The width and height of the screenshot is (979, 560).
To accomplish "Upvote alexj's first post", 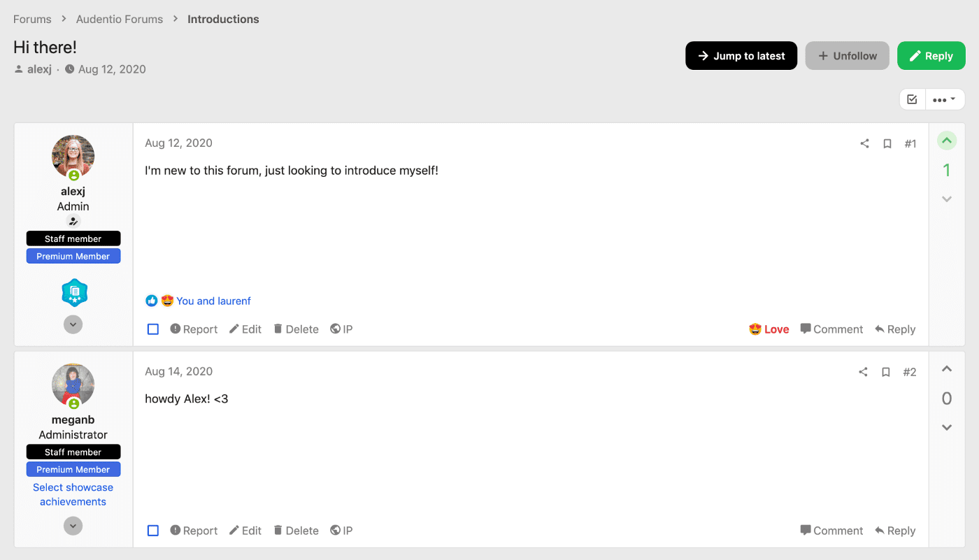I will coord(946,141).
